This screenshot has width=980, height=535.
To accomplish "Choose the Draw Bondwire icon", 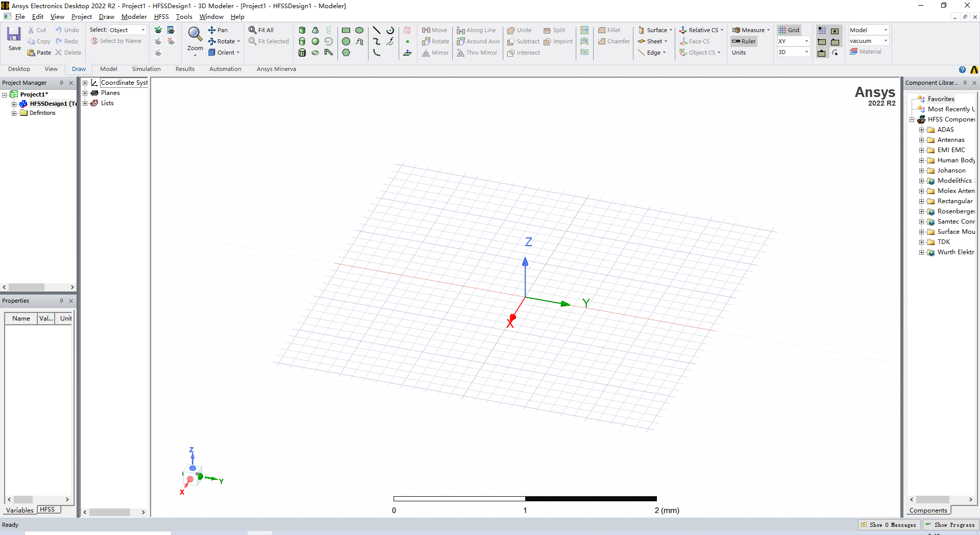I will pyautogui.click(x=329, y=53).
